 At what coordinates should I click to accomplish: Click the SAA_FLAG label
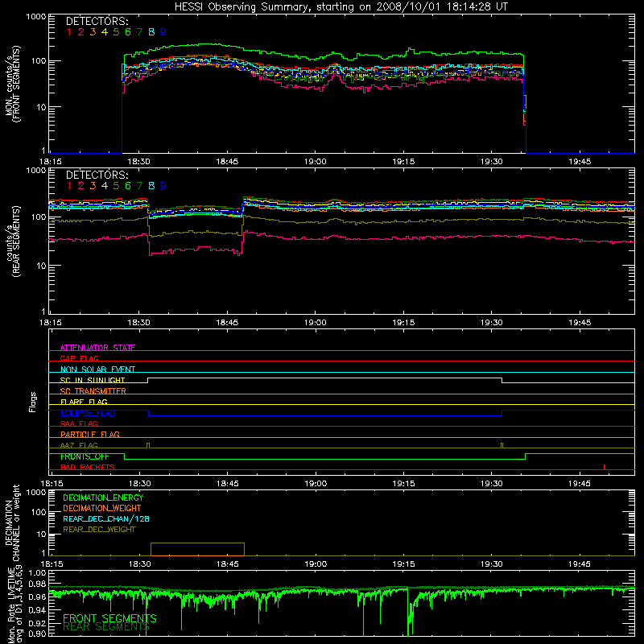[79, 423]
